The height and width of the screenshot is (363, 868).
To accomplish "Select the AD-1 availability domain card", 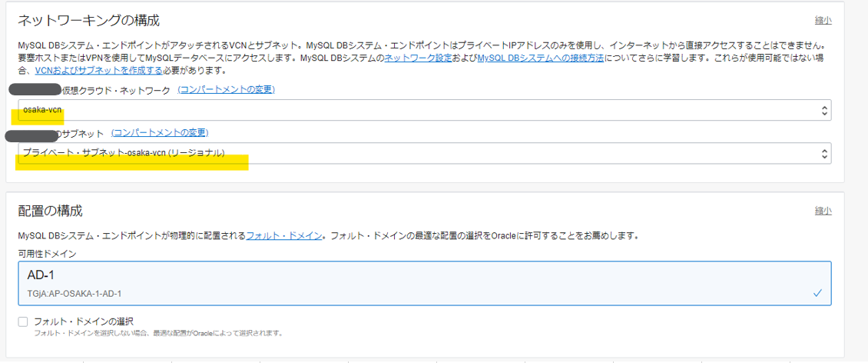I will pyautogui.click(x=424, y=283).
